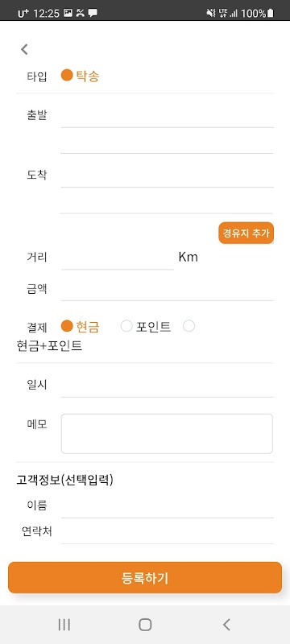Screen dimensions: 290x644
Task: Select the 탁송 type radio button
Action: point(67,76)
